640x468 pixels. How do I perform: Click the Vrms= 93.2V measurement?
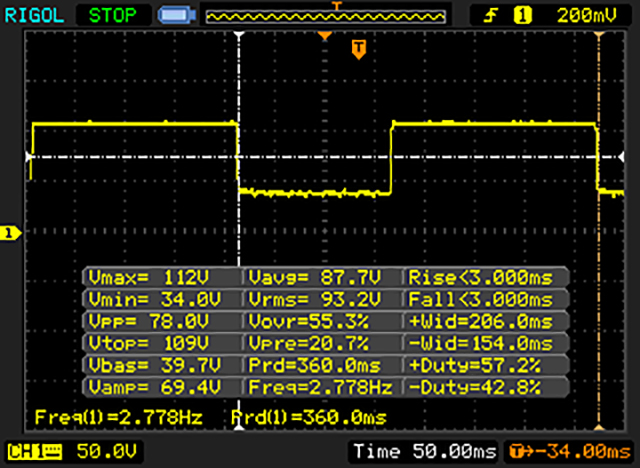pos(315,300)
